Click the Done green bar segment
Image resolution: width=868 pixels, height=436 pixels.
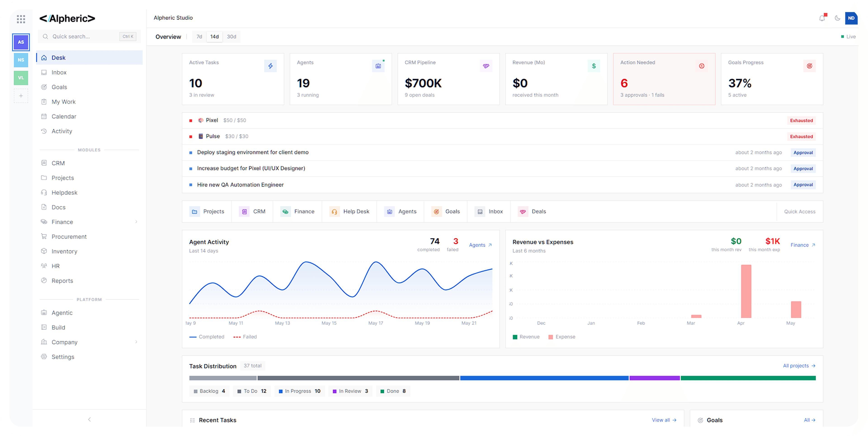pos(748,378)
